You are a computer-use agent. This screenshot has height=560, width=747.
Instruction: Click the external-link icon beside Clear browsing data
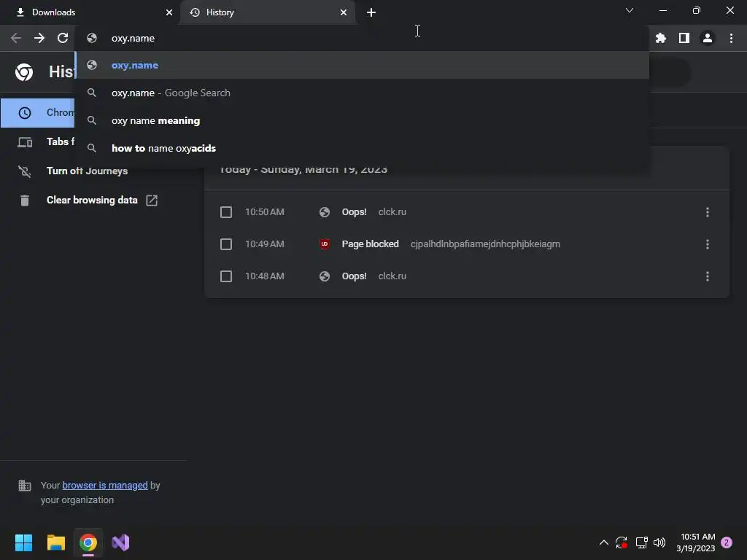click(152, 201)
